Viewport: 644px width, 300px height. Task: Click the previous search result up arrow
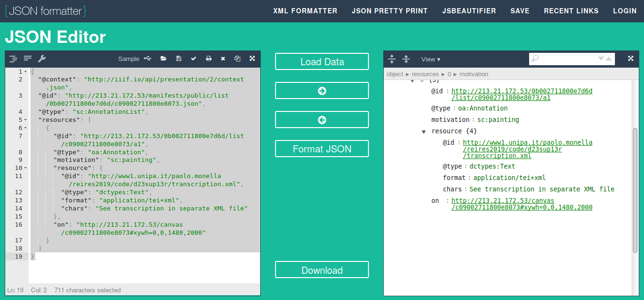[609, 59]
